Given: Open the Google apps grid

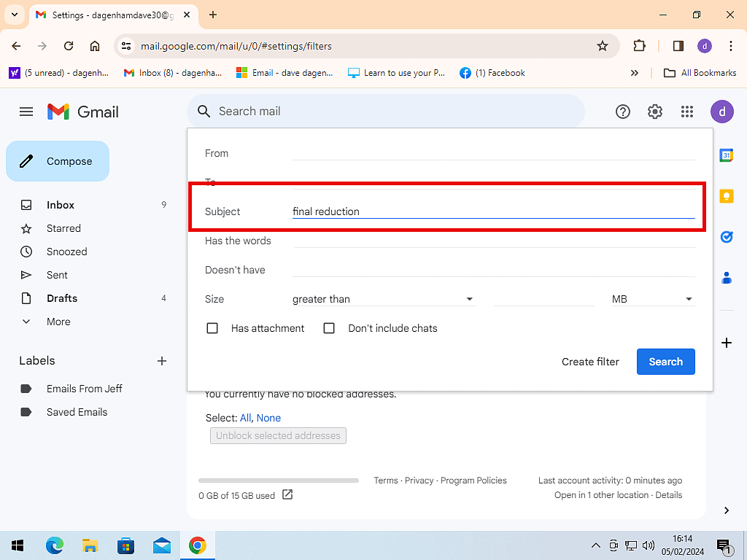Looking at the screenshot, I should 686,112.
